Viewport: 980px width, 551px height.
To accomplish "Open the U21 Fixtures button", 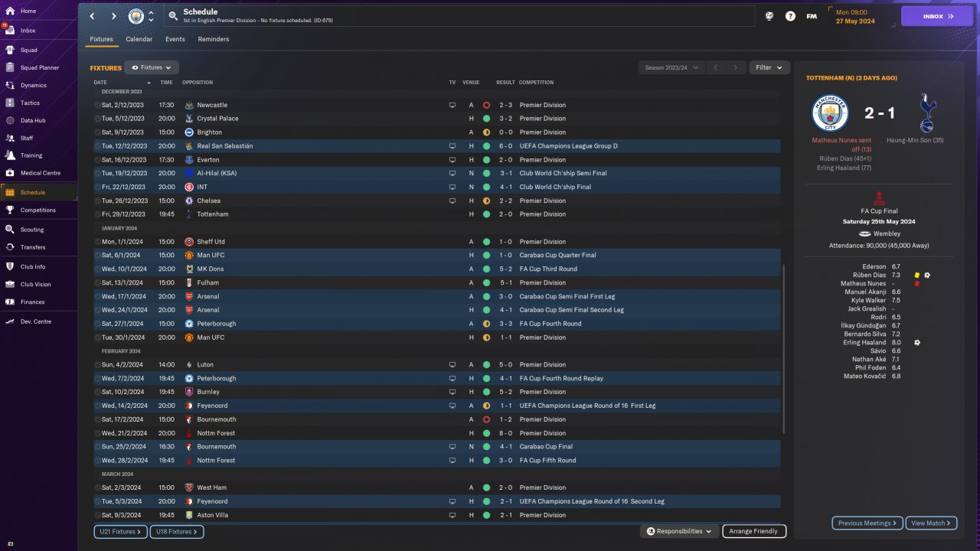I will click(120, 531).
